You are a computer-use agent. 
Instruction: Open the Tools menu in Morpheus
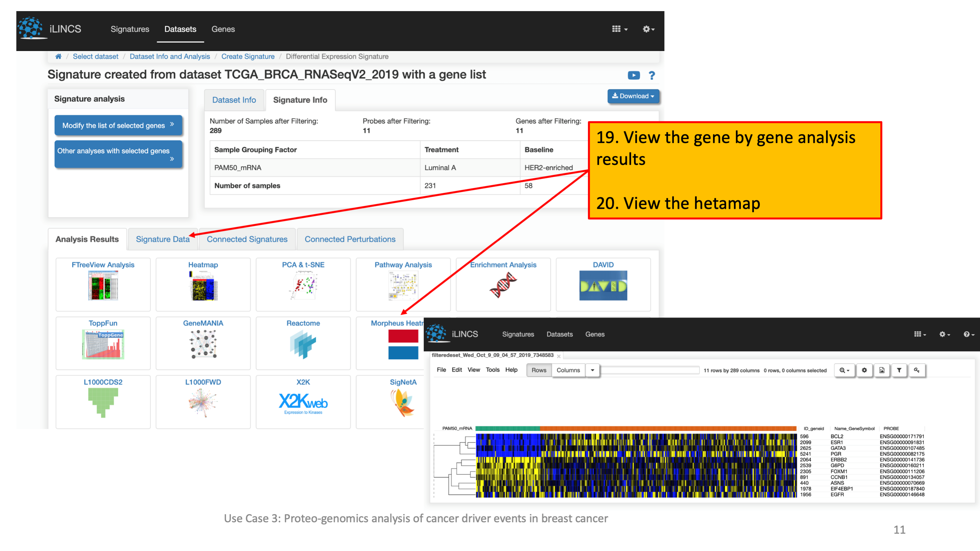click(x=492, y=370)
